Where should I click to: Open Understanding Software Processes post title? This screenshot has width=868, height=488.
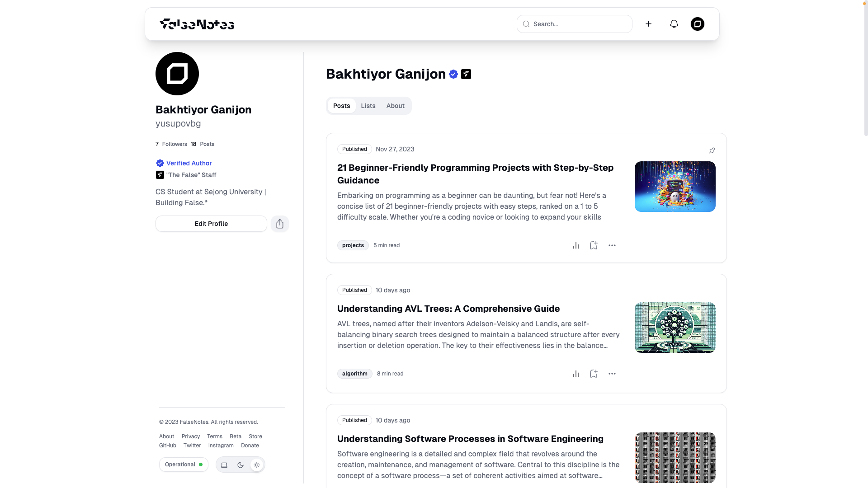[x=470, y=439]
